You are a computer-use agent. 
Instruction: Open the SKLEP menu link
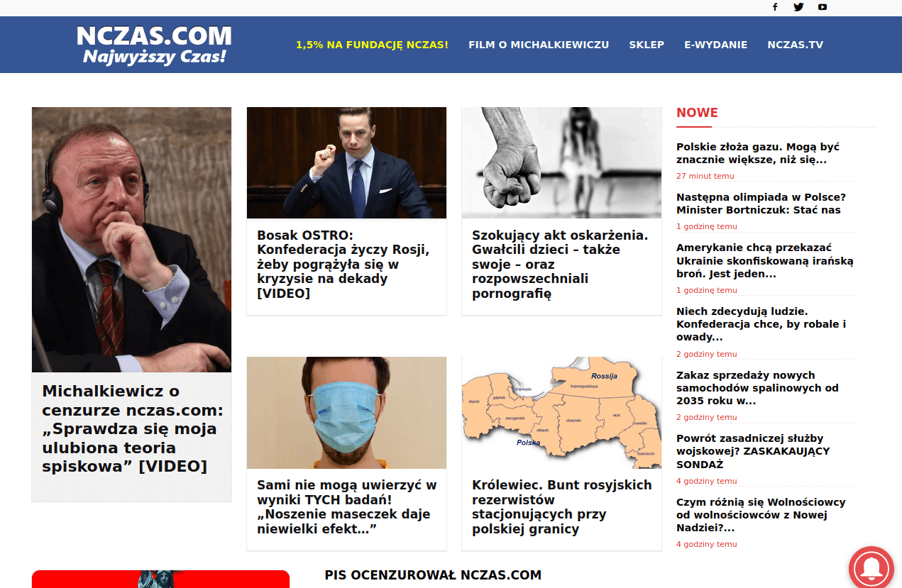point(647,45)
